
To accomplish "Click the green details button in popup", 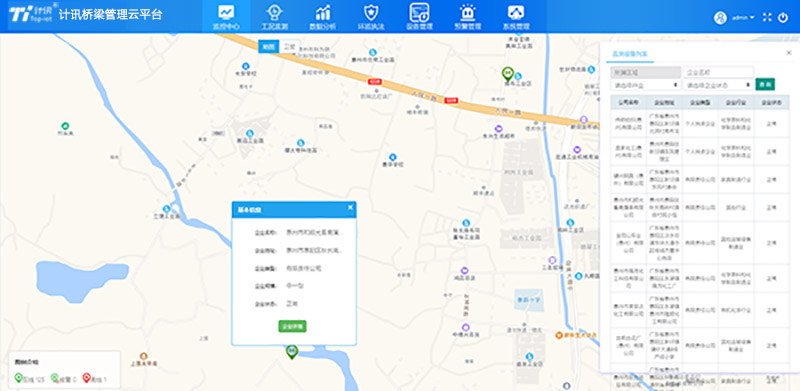I will 292,326.
